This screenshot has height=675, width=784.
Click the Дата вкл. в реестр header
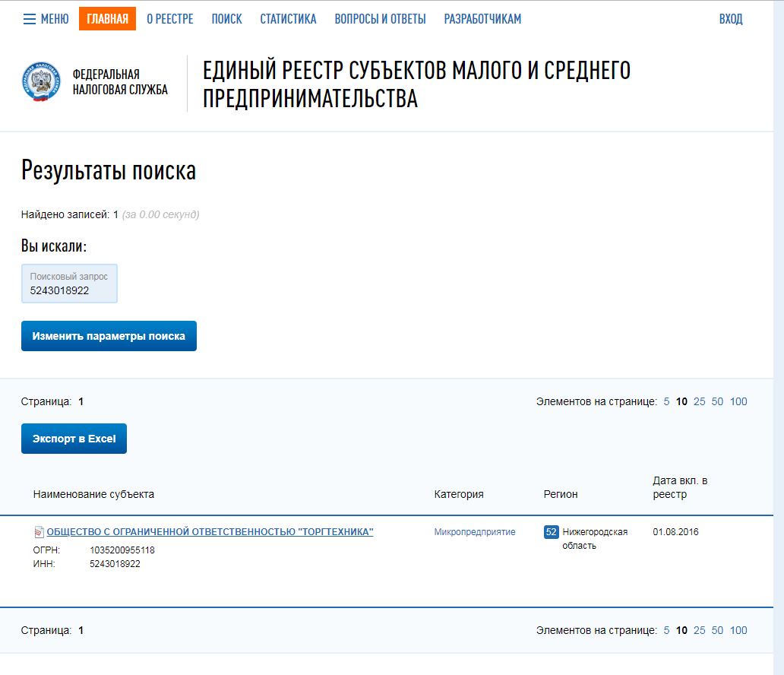pyautogui.click(x=680, y=487)
